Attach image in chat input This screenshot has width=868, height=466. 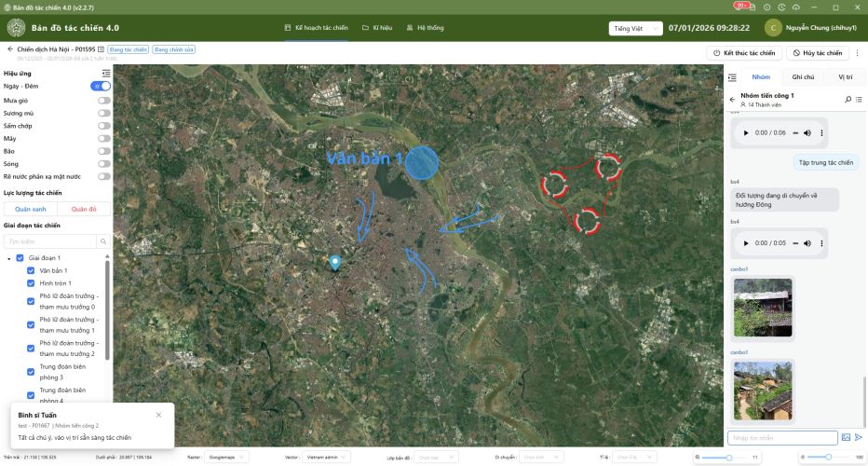click(846, 437)
